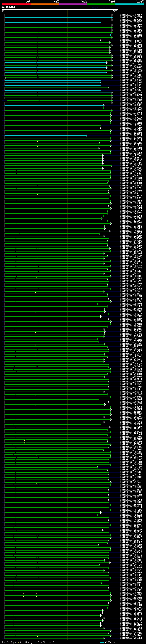Select label UniRef100_A8MJJ7

pos(131,314)
